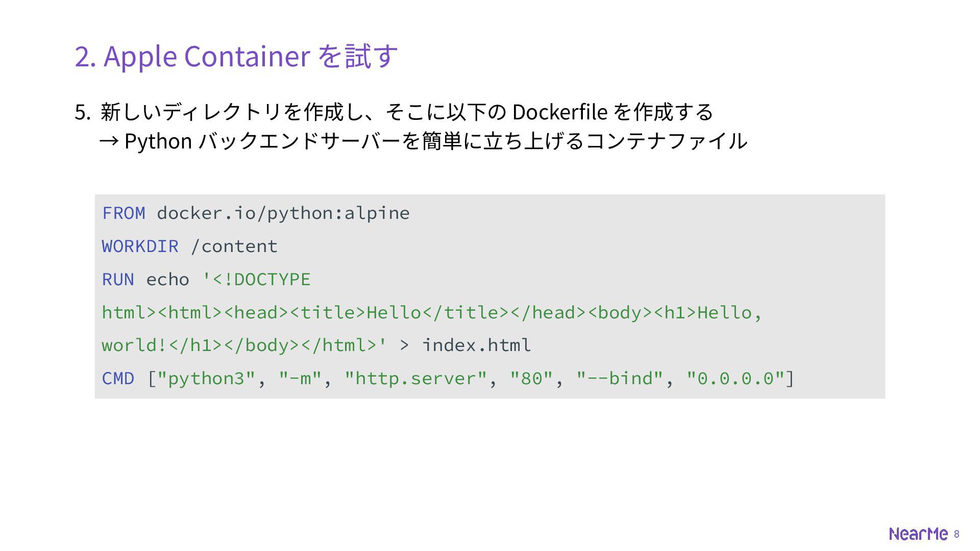Click the code line ending with 'index.html'
Screen dimensions: 980x551
tap(316, 345)
